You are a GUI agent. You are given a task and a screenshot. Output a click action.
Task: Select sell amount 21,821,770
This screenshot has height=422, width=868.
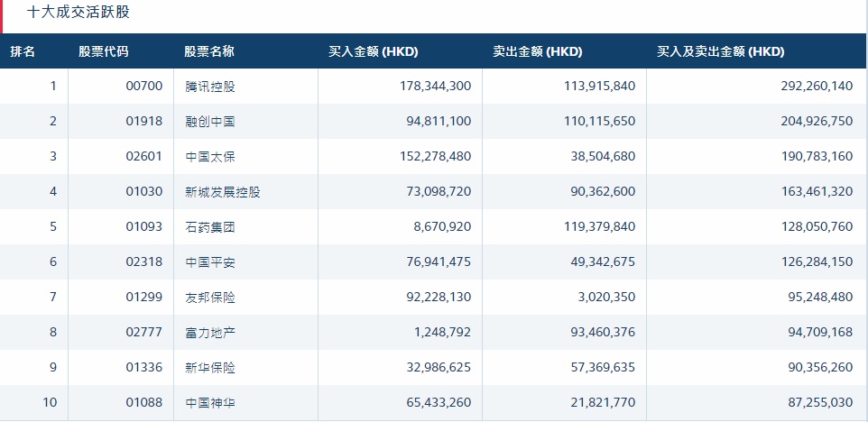(604, 402)
